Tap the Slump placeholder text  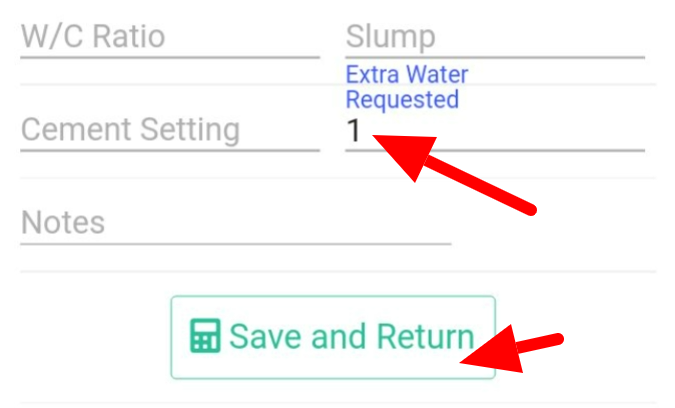point(390,37)
